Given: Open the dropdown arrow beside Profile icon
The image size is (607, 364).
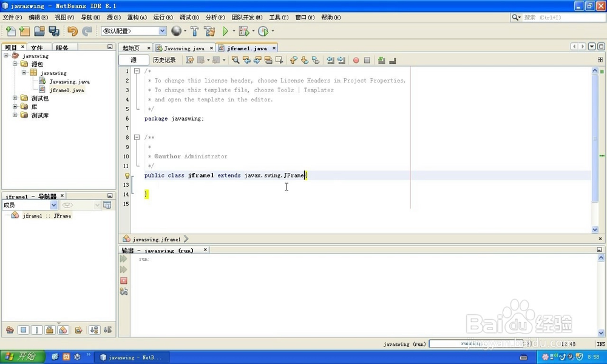Looking at the screenshot, I should coord(273,31).
